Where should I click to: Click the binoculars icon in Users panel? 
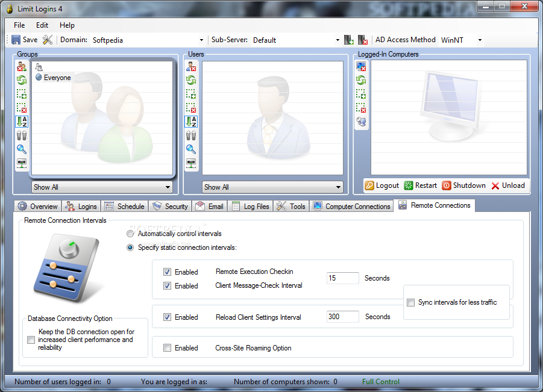pyautogui.click(x=191, y=135)
